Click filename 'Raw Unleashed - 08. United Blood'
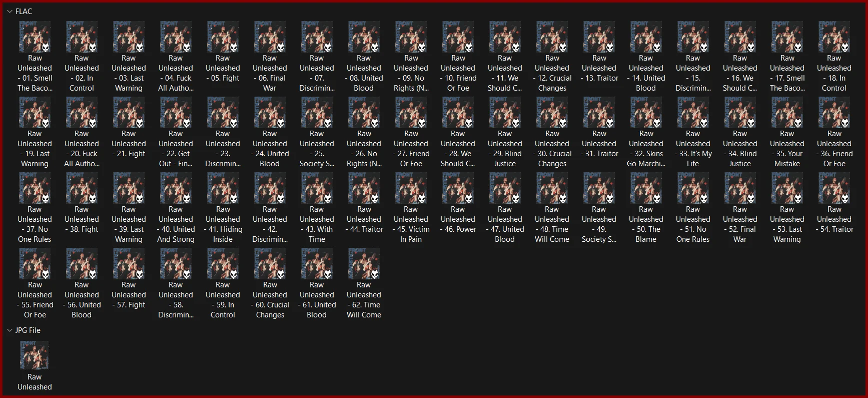The height and width of the screenshot is (398, 868). coord(364,73)
